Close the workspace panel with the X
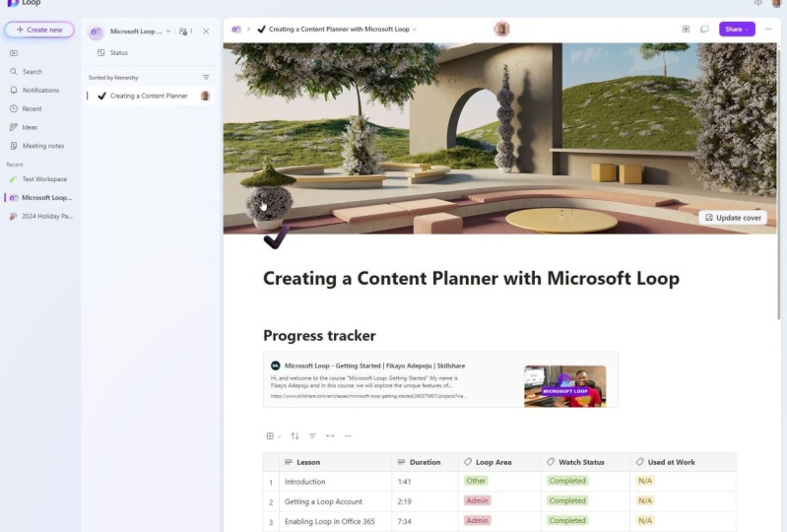787x532 pixels. click(x=206, y=32)
